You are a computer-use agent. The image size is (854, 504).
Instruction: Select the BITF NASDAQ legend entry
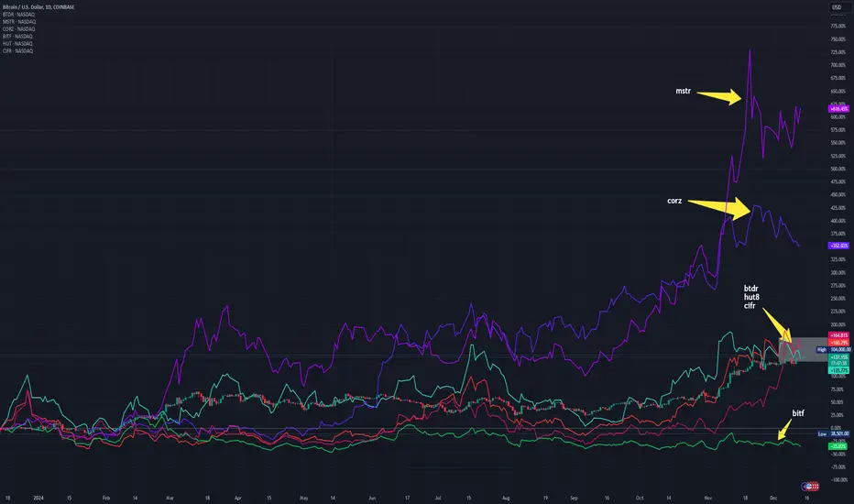(17, 36)
